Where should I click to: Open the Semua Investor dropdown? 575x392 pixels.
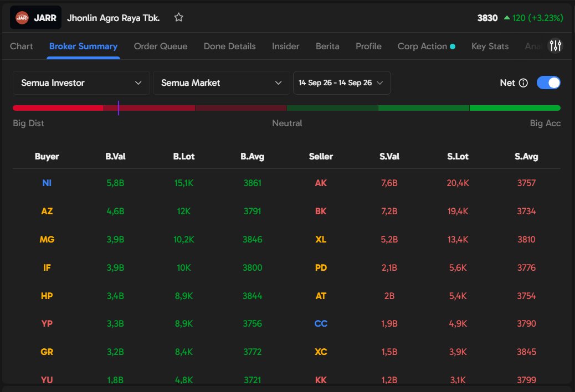[x=81, y=83]
